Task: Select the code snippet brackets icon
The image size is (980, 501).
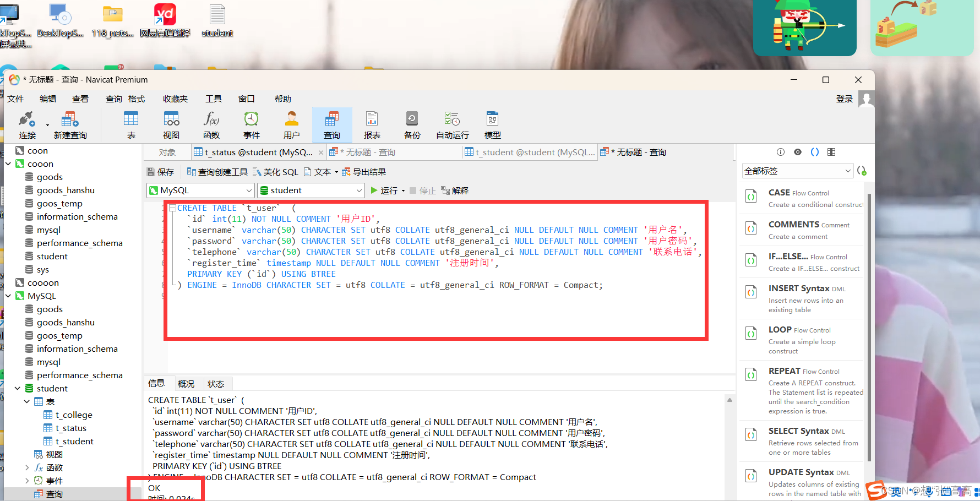Action: click(x=815, y=152)
